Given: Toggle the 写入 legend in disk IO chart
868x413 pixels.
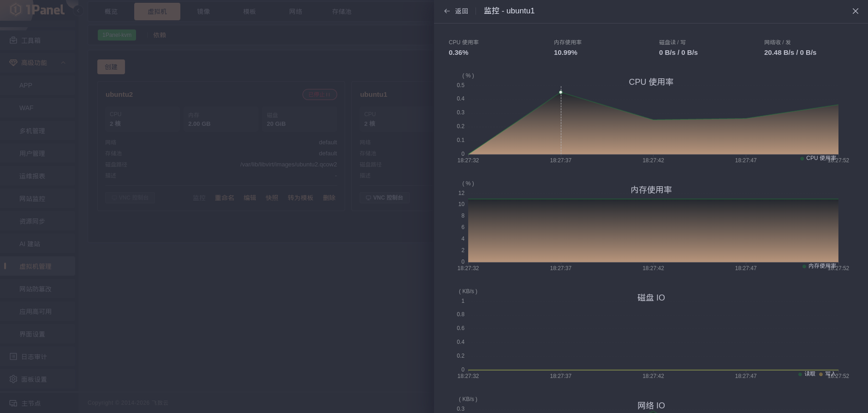Looking at the screenshot, I should 827,374.
